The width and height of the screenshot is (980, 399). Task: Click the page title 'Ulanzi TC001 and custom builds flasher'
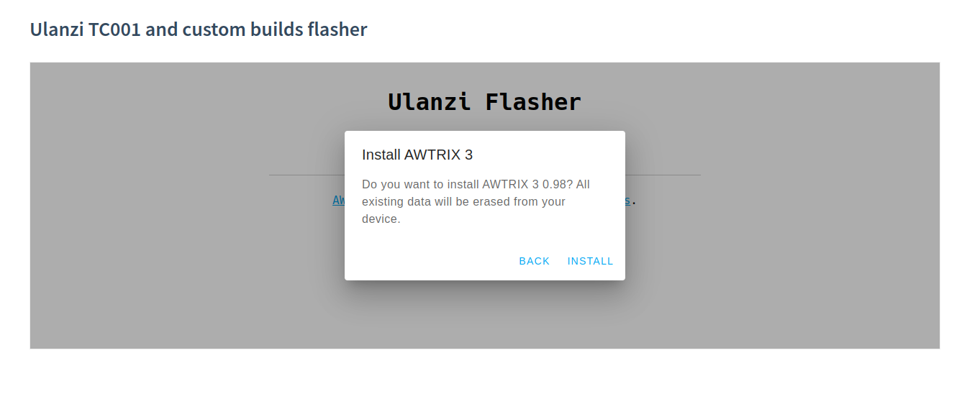pyautogui.click(x=199, y=29)
